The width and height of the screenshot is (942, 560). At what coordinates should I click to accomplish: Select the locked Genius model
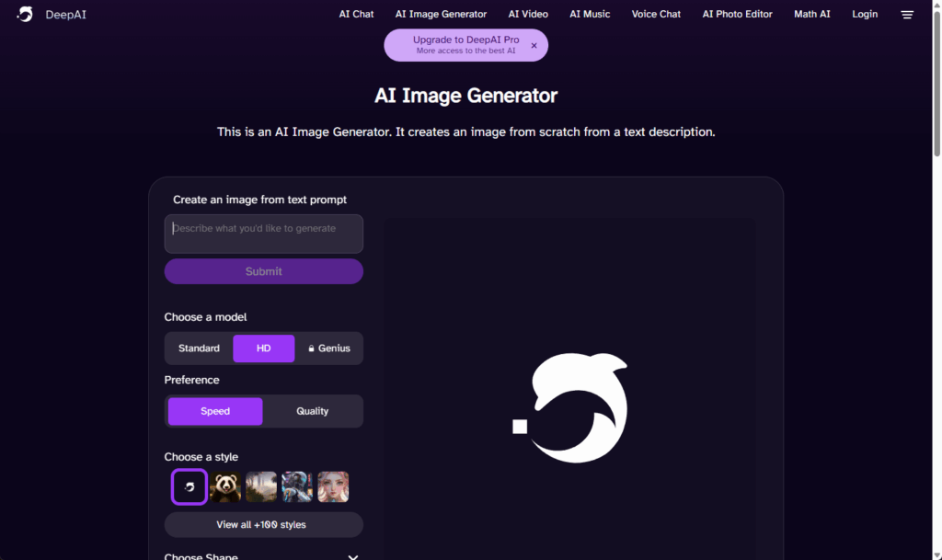click(x=328, y=349)
